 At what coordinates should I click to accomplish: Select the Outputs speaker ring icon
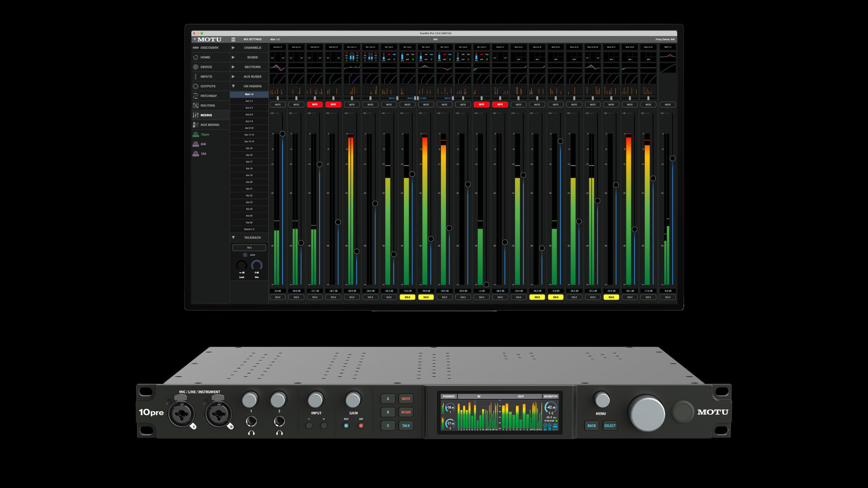pyautogui.click(x=196, y=86)
